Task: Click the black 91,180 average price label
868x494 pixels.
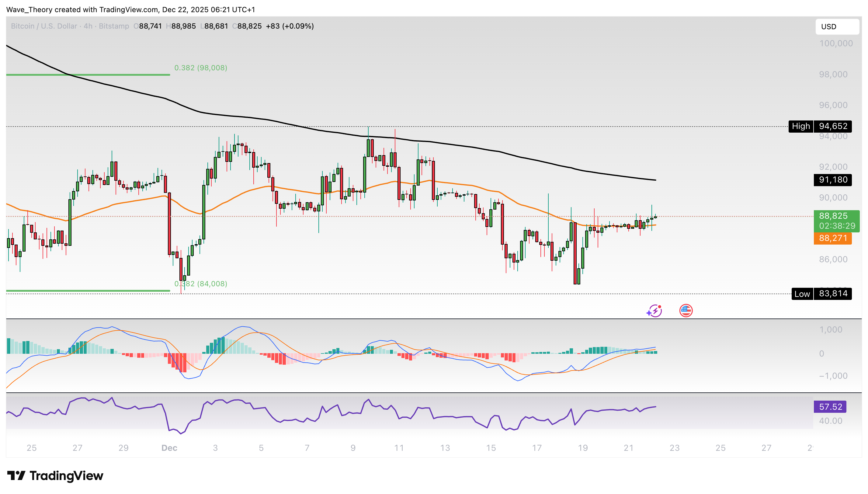Action: click(x=832, y=180)
